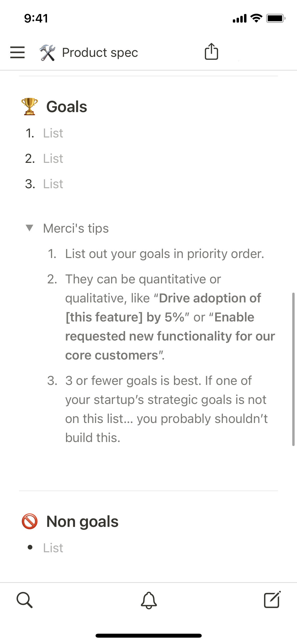Tap the compose new page icon
Screen dimensions: 297x644
[272, 600]
